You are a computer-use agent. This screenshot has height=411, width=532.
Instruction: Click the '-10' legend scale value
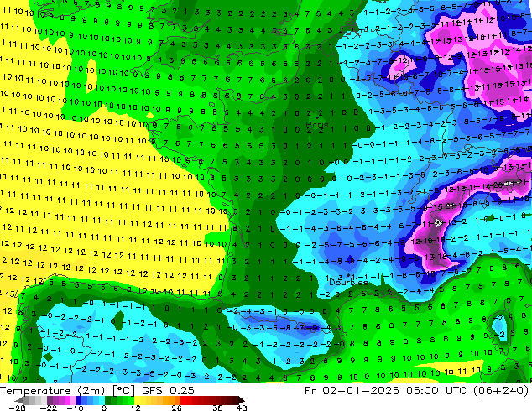point(75,408)
